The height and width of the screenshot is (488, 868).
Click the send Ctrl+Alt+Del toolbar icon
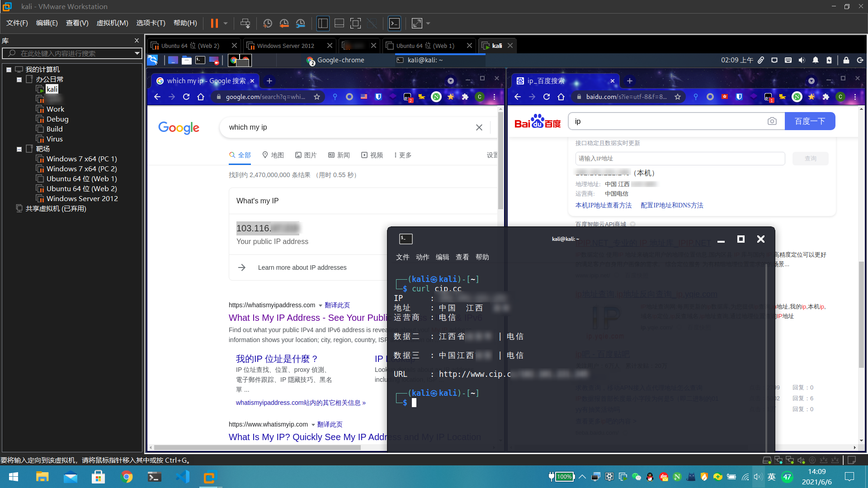(245, 23)
